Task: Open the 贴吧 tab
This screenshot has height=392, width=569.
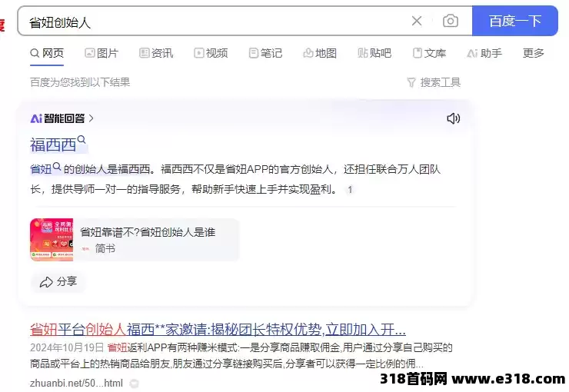Action: click(x=374, y=53)
